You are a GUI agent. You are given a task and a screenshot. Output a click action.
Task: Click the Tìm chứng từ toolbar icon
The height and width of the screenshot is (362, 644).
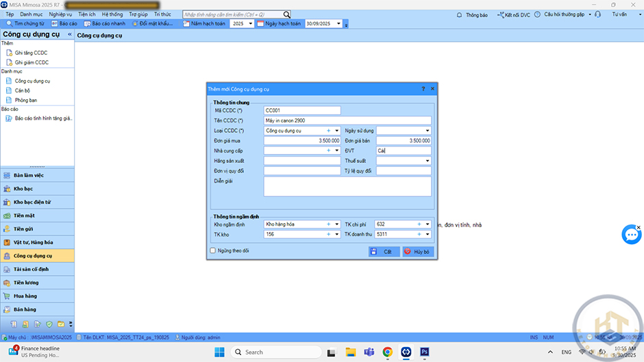pyautogui.click(x=9, y=23)
